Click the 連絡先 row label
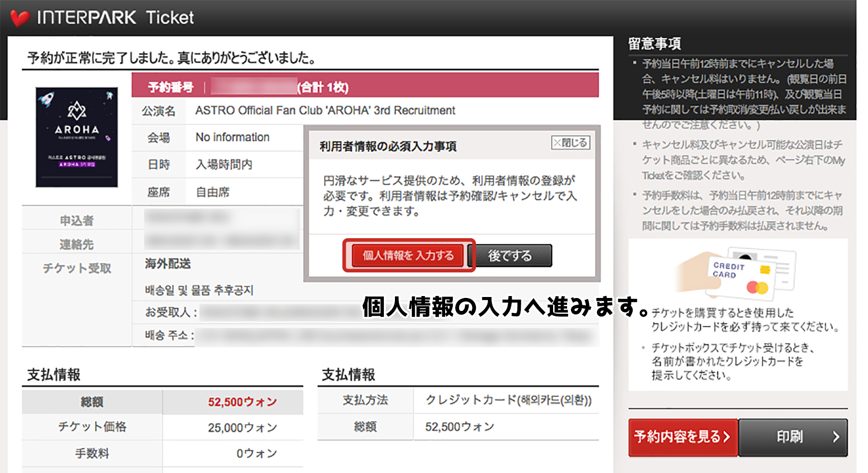The height and width of the screenshot is (473, 868). point(77,244)
